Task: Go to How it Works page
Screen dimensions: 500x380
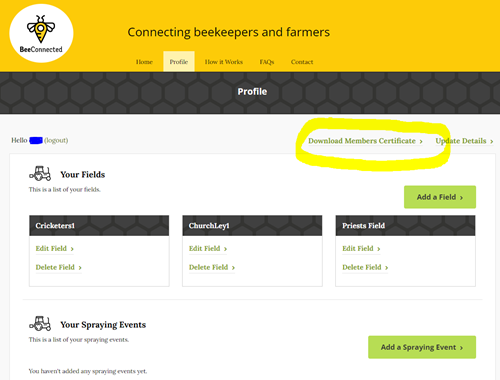Action: (224, 62)
